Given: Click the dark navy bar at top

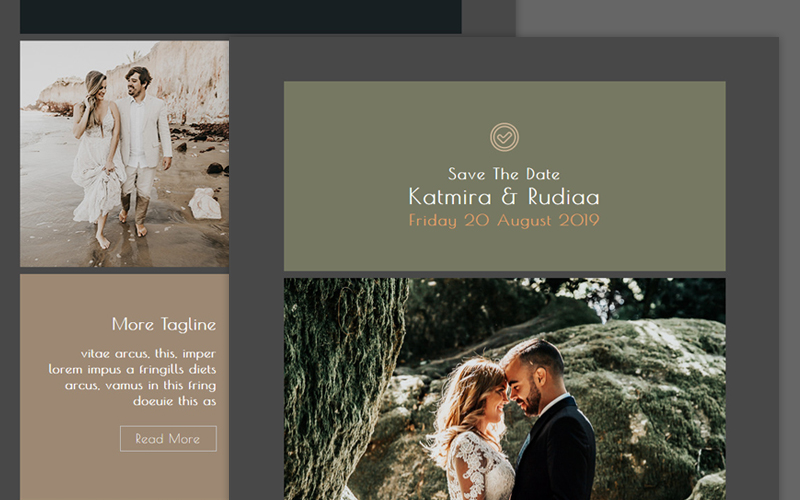Looking at the screenshot, I should tap(240, 16).
